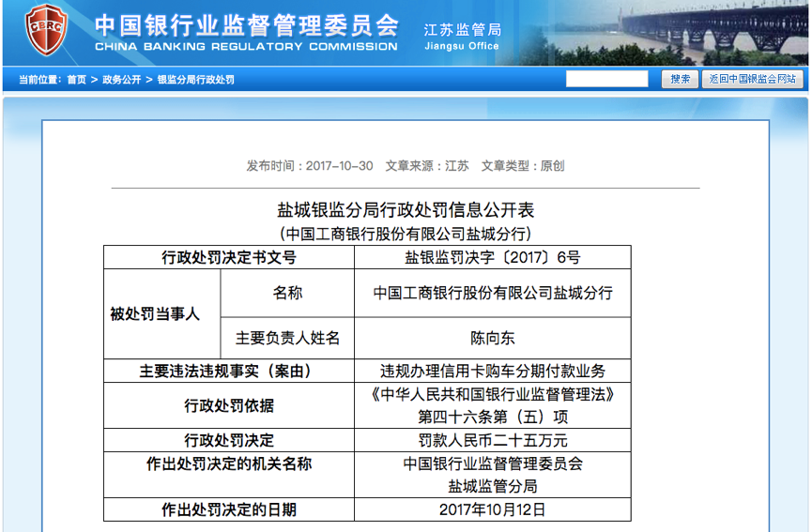Select the table cell 中国工商银行股份有限公司盐城分行
812x532 pixels.
tap(493, 293)
